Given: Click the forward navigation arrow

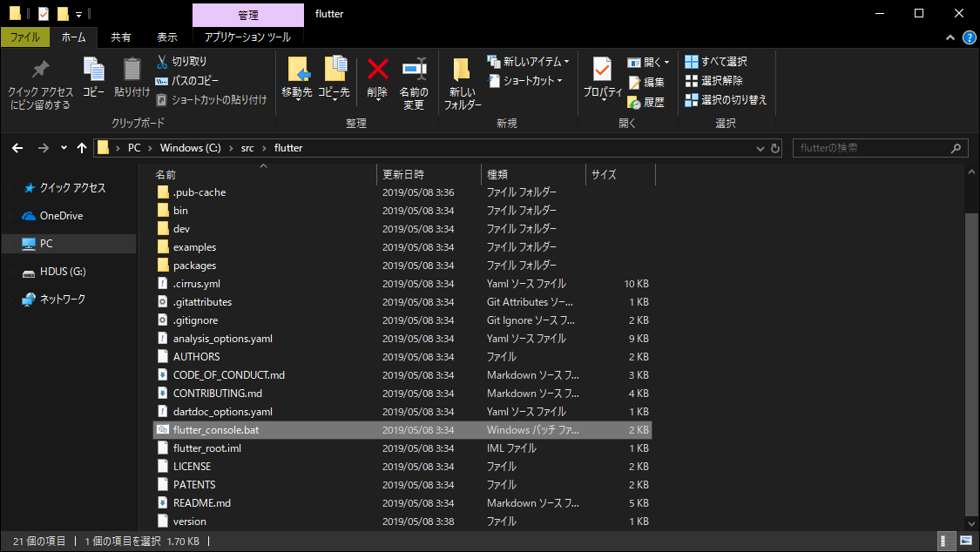Looking at the screenshot, I should click(44, 148).
